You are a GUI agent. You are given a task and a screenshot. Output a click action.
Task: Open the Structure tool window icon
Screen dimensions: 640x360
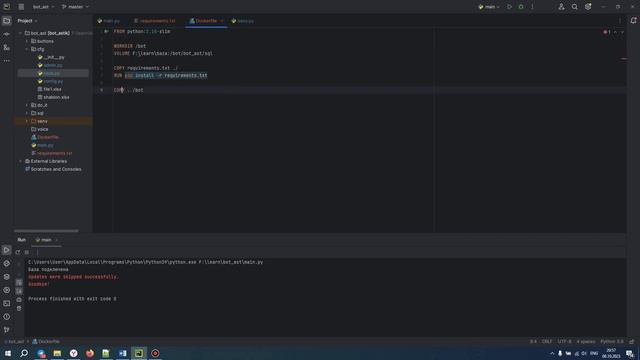pyautogui.click(x=7, y=48)
